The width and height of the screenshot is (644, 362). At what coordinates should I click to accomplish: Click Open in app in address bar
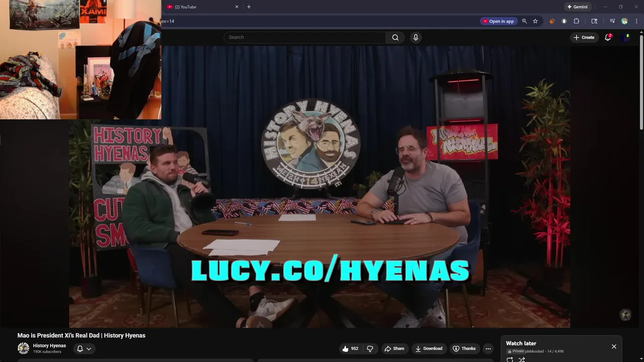click(498, 21)
